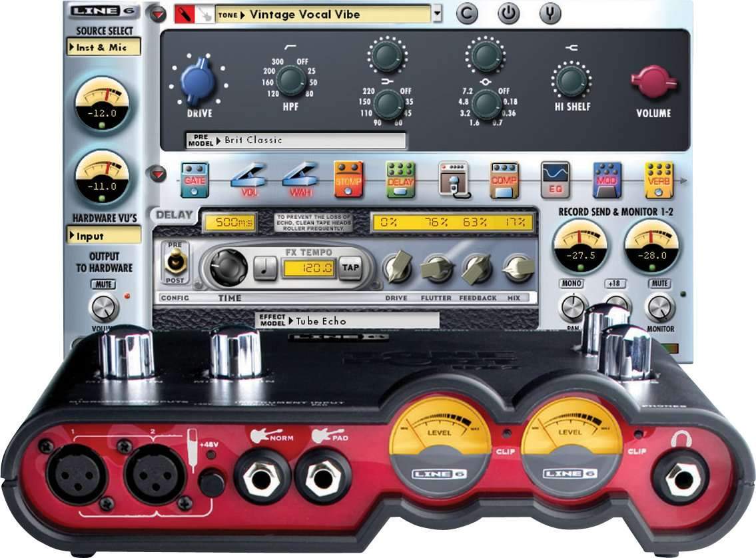Toggle the +18 boost button
The width and height of the screenshot is (756, 558).
point(614,284)
